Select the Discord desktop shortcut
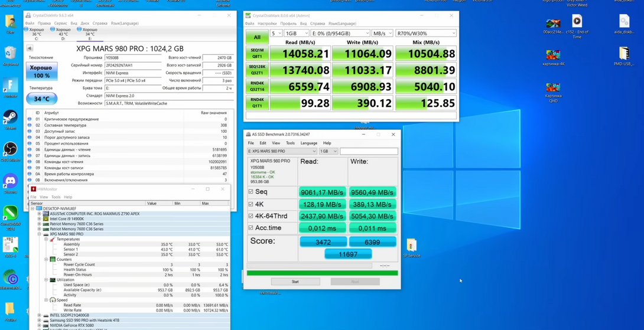Viewport: 644px width, 330px height. (10, 182)
